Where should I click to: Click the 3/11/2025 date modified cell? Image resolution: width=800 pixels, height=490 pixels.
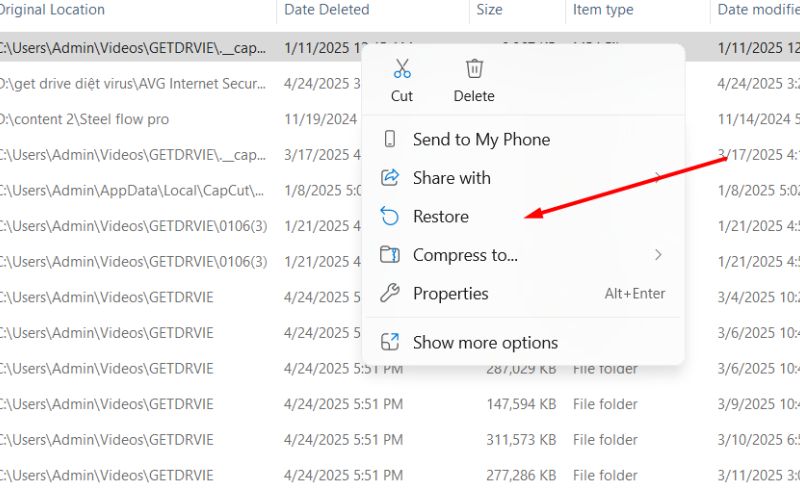(759, 475)
